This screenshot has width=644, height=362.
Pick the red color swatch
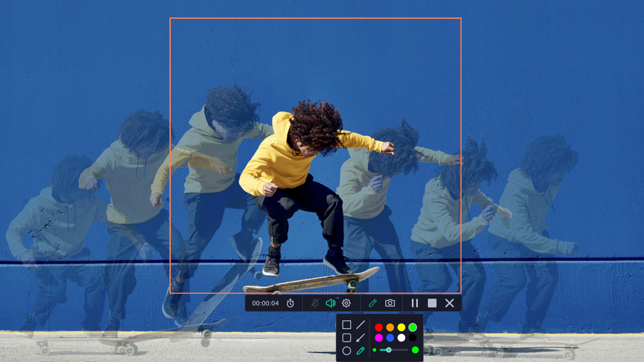click(379, 327)
